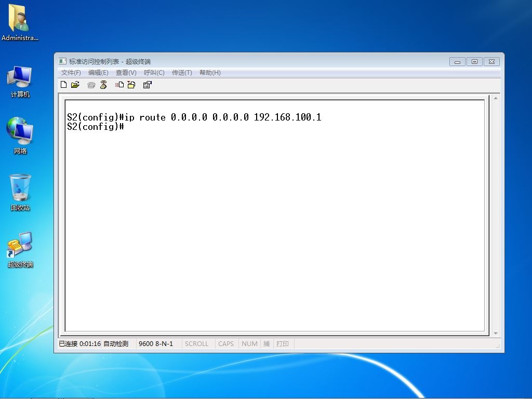This screenshot has height=399, width=532.
Task: Select the 超级终端 desktop shortcut
Action: click(20, 250)
